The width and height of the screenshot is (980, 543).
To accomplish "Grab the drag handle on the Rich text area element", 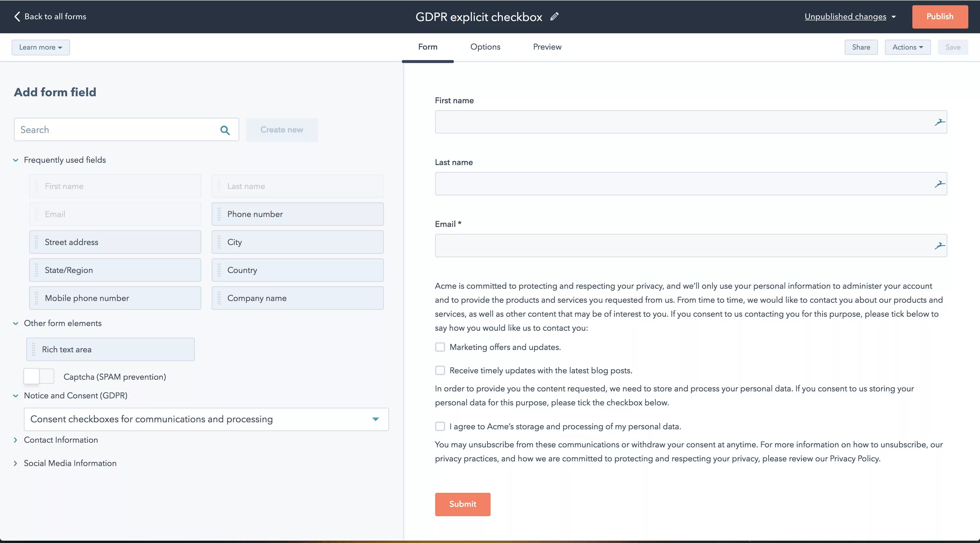I will (33, 349).
